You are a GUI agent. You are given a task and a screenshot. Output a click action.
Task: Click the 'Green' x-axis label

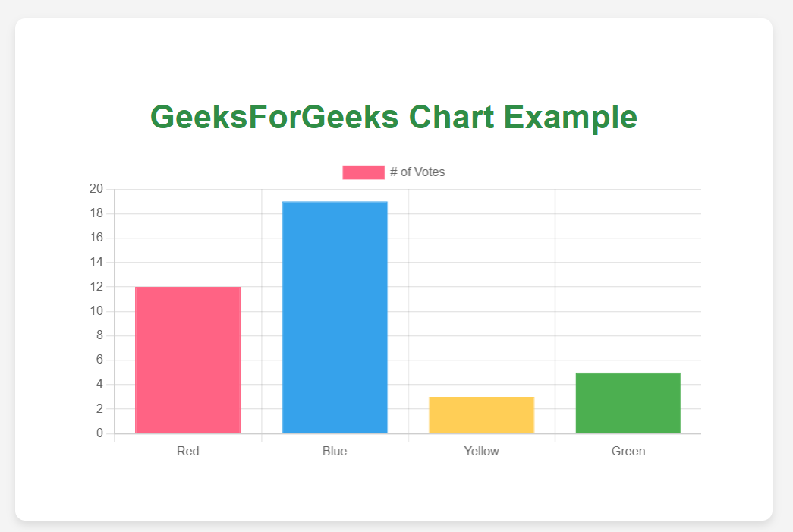pyautogui.click(x=628, y=451)
